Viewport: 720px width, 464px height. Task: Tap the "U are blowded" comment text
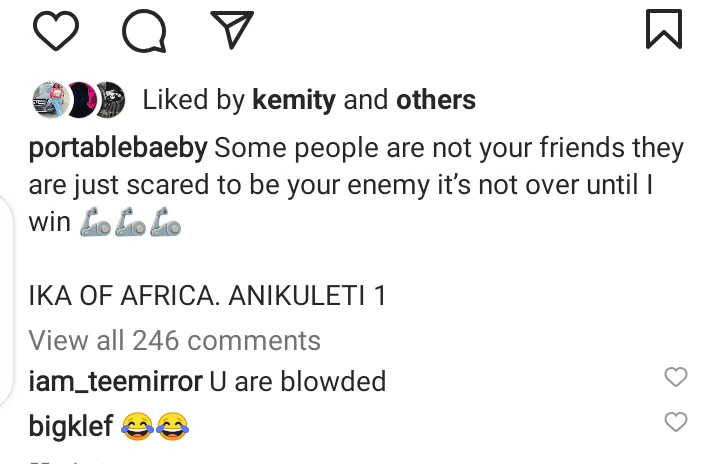click(x=296, y=381)
